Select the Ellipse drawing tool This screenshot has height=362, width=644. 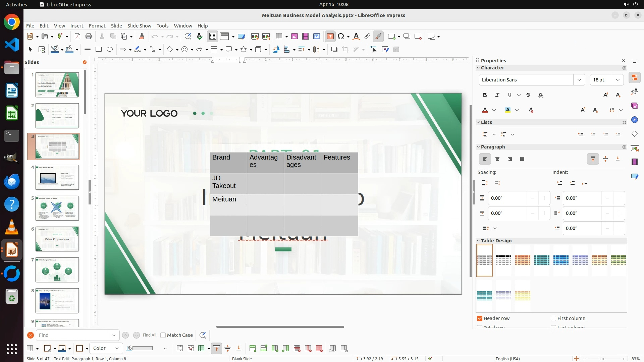tap(110, 50)
